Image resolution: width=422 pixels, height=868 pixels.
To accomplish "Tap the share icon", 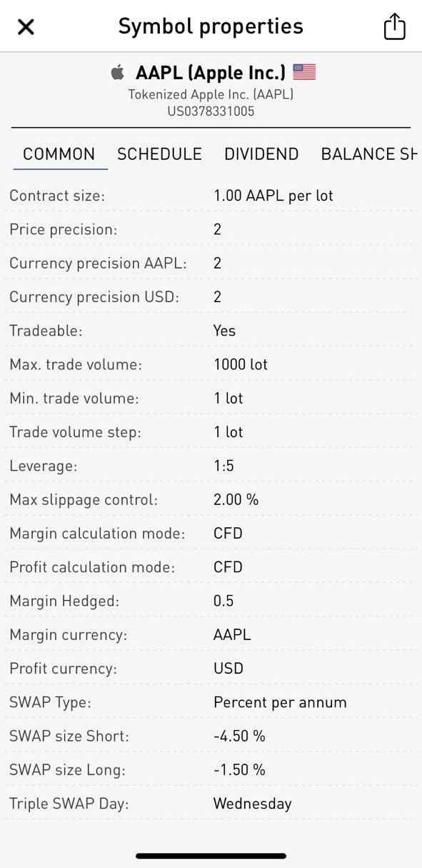I will coord(394,26).
